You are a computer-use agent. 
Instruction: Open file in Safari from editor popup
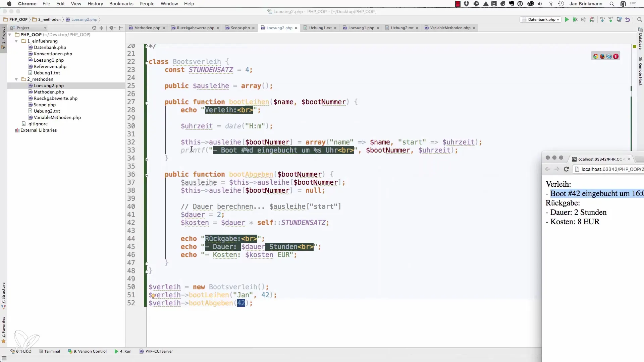pos(609,56)
